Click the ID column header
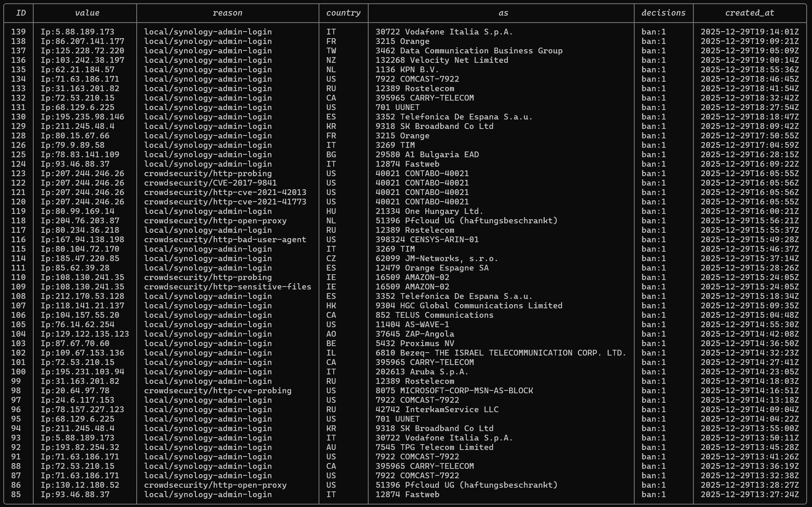The image size is (812, 507). pyautogui.click(x=21, y=13)
